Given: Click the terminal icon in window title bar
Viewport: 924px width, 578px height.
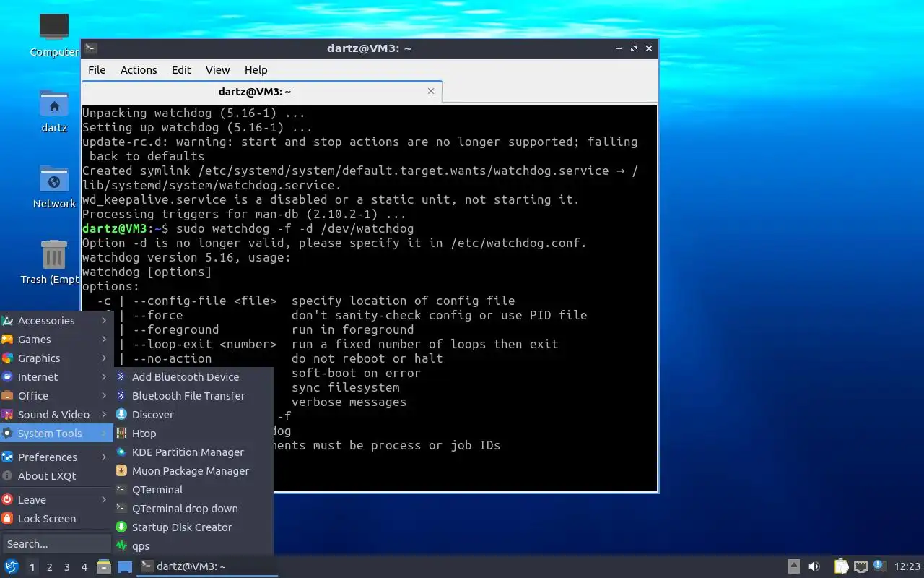Looking at the screenshot, I should click(90, 48).
